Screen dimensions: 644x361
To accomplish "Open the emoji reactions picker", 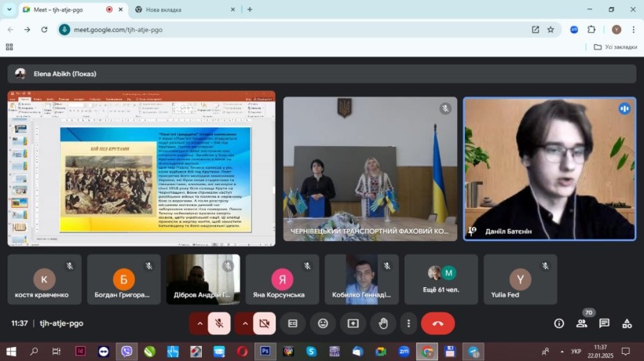I will click(323, 323).
